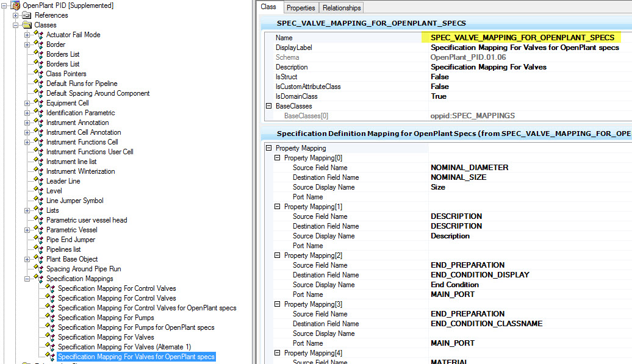The height and width of the screenshot is (364, 632).
Task: Switch to the Class tab
Action: pos(268,7)
